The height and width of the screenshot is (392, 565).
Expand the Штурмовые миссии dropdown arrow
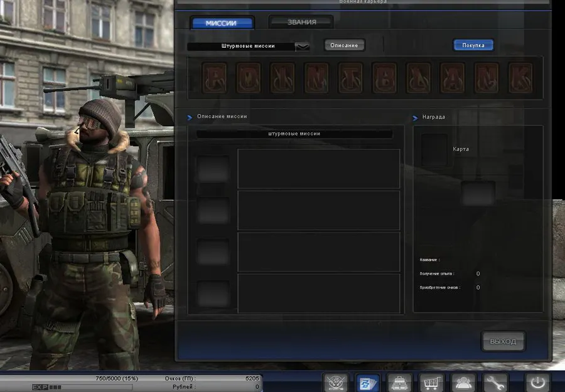302,46
